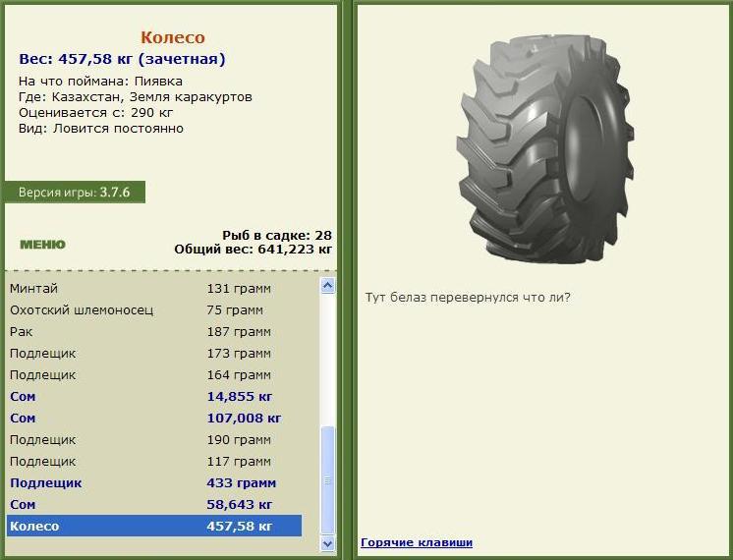Screen dimensions: 733x560
Task: Select the Сом 107,008 кг row
Action: (x=154, y=418)
